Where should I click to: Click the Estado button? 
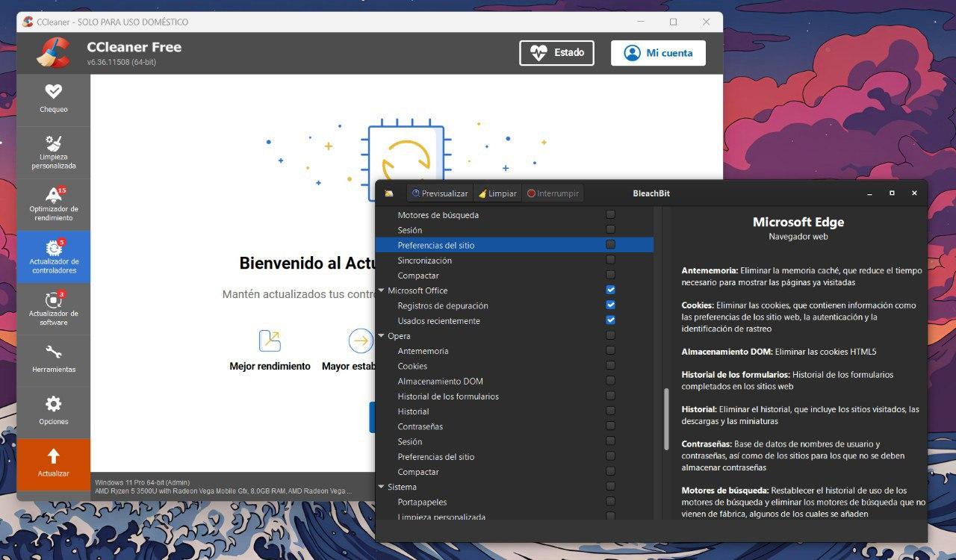pos(556,53)
